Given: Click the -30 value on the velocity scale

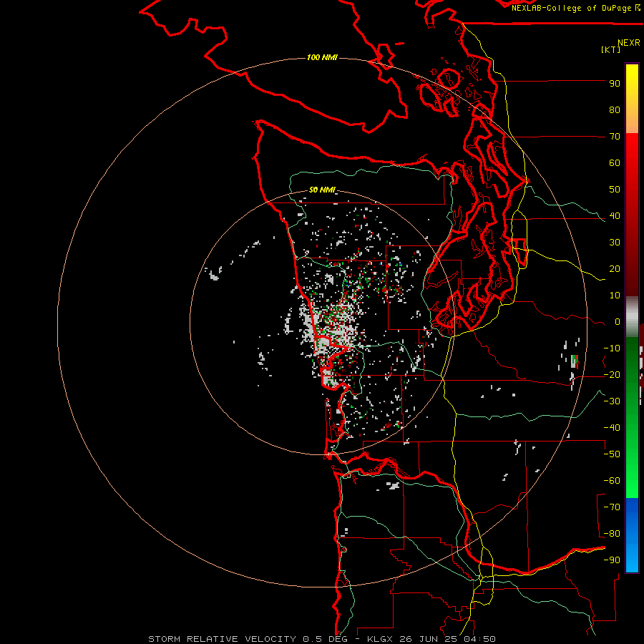Looking at the screenshot, I should pyautogui.click(x=612, y=401).
